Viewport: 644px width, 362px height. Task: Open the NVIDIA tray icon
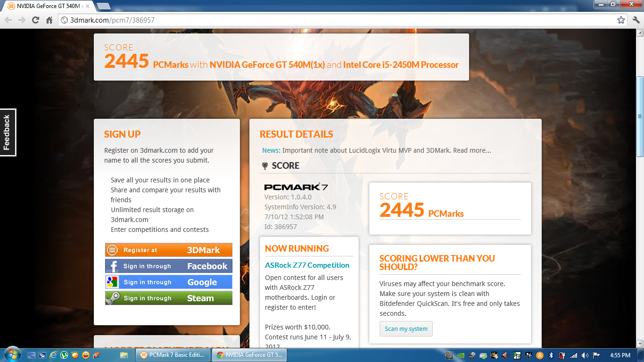[461, 355]
